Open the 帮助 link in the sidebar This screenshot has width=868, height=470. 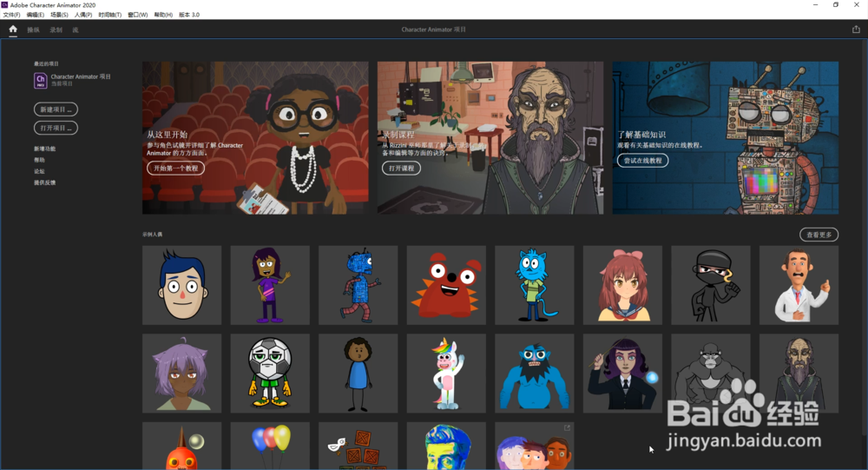[39, 160]
